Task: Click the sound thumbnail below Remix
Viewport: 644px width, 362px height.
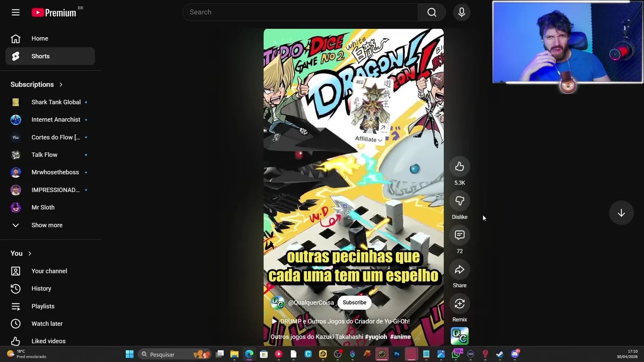Action: point(459,336)
